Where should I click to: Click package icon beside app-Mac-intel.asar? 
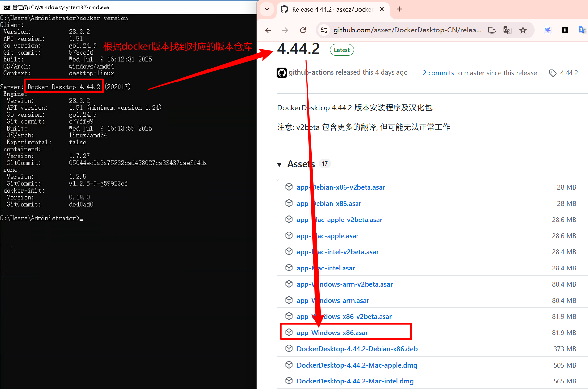pyautogui.click(x=289, y=268)
